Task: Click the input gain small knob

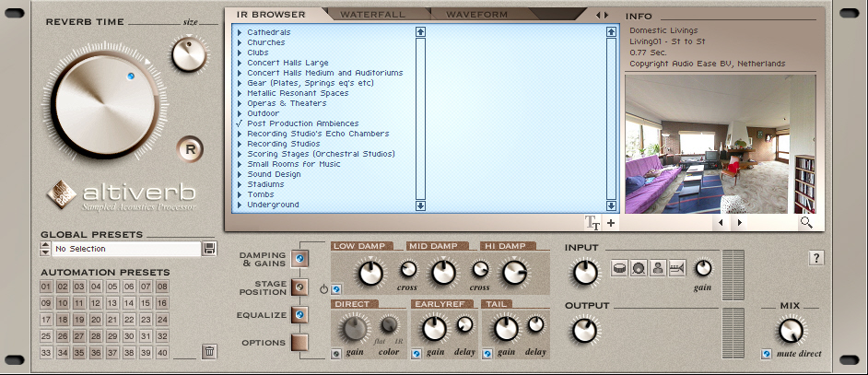Action: (x=702, y=268)
